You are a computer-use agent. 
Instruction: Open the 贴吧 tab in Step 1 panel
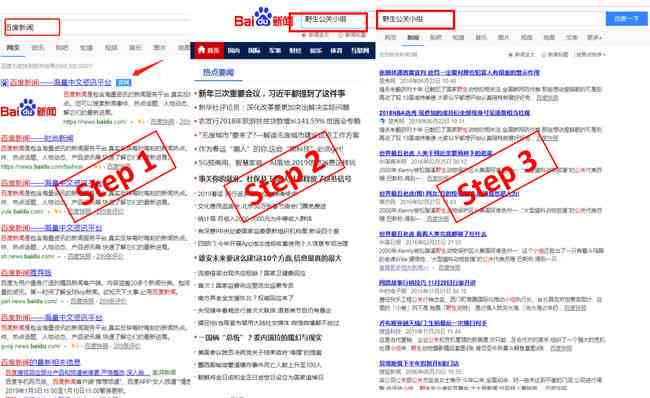(x=62, y=47)
